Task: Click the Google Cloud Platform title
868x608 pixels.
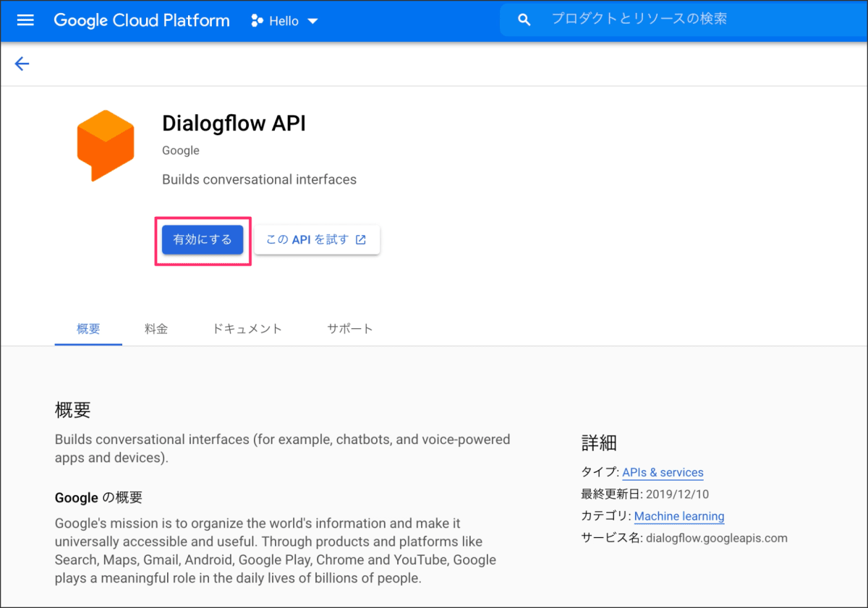Action: point(142,20)
